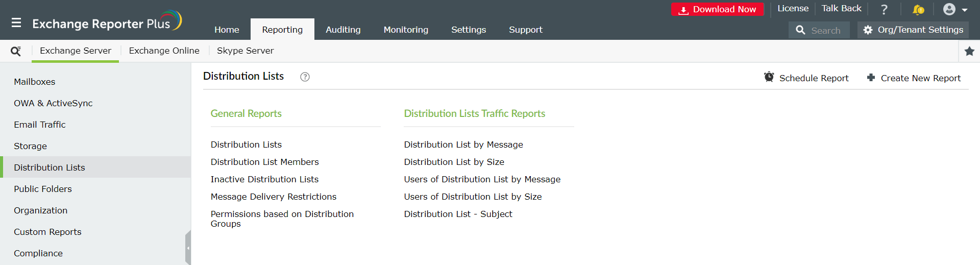Click Create New Report

click(x=920, y=78)
